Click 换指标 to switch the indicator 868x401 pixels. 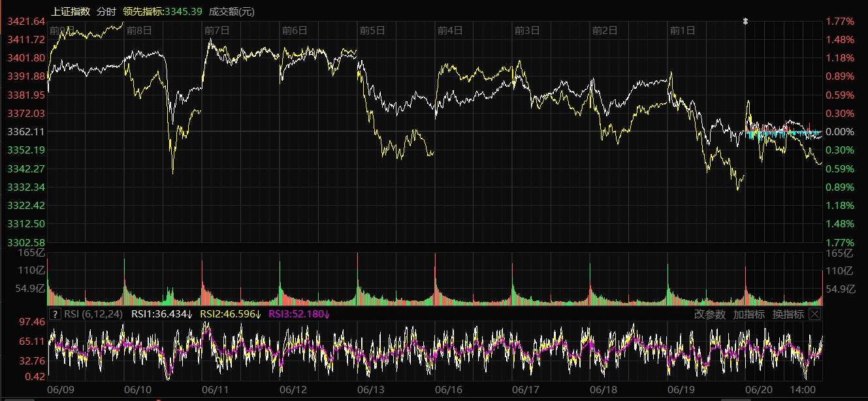coord(788,314)
